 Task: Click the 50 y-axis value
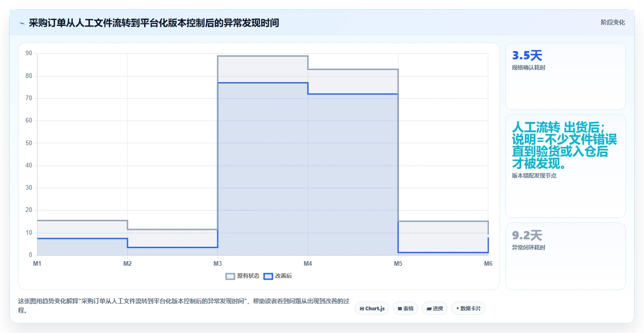coord(29,143)
